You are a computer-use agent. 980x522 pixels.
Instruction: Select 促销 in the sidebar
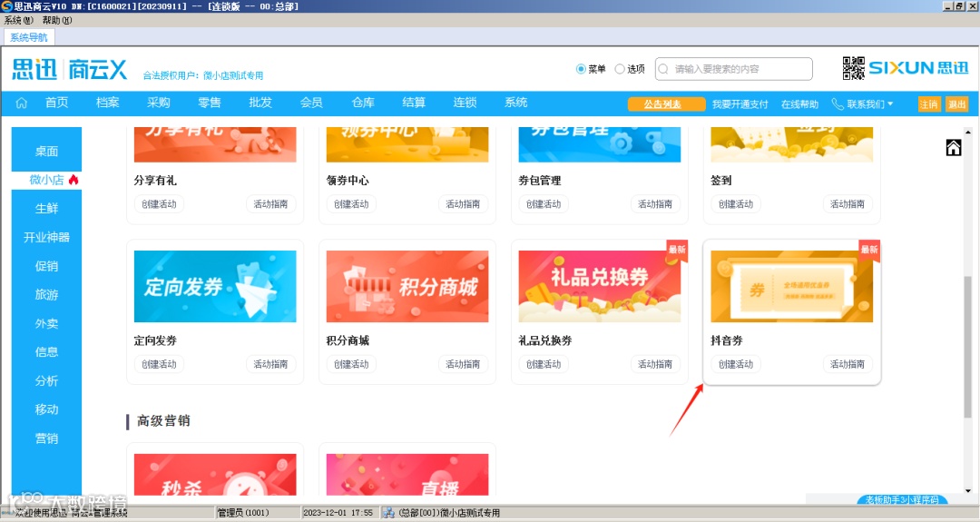pos(46,266)
